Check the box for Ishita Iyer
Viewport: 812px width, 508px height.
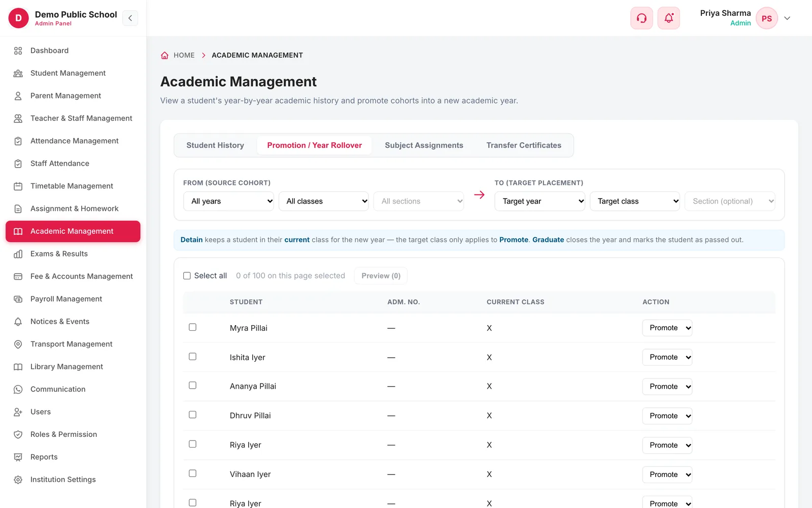pyautogui.click(x=192, y=357)
